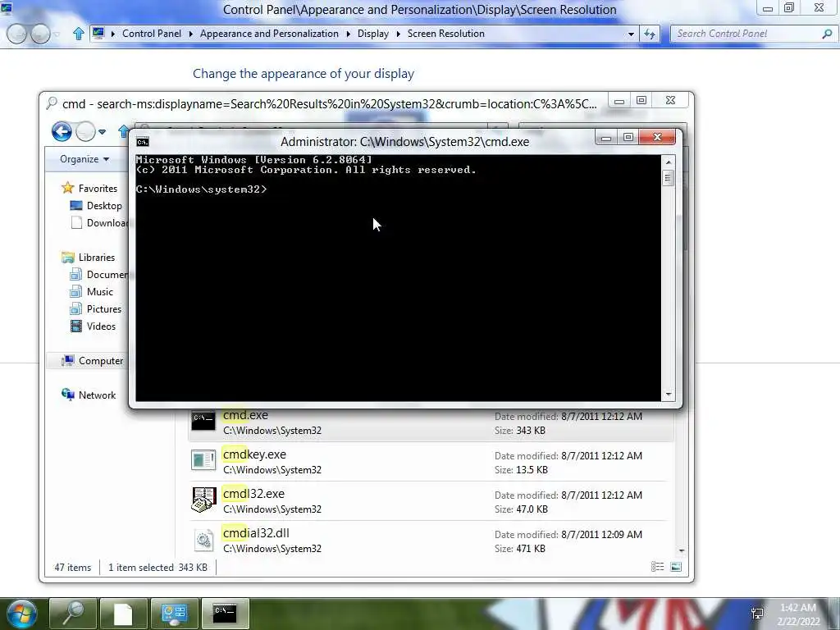The width and height of the screenshot is (840, 630).
Task: Click inside the command prompt console
Action: [x=398, y=278]
